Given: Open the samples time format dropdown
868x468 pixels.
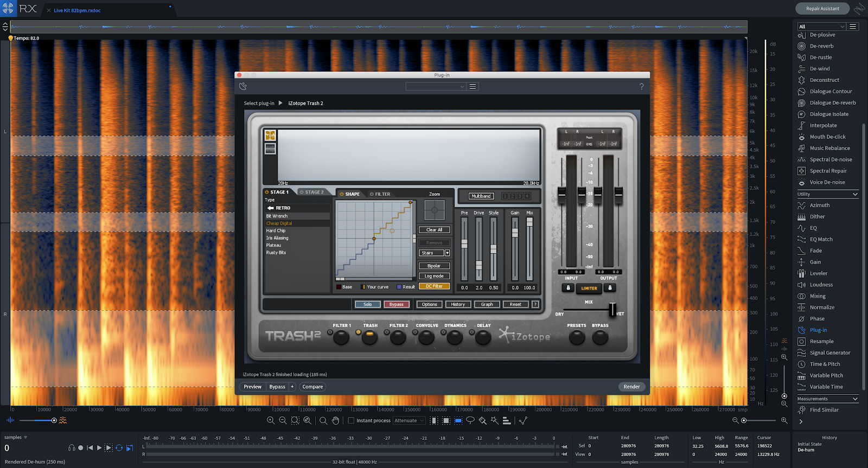Looking at the screenshot, I should pos(16,438).
